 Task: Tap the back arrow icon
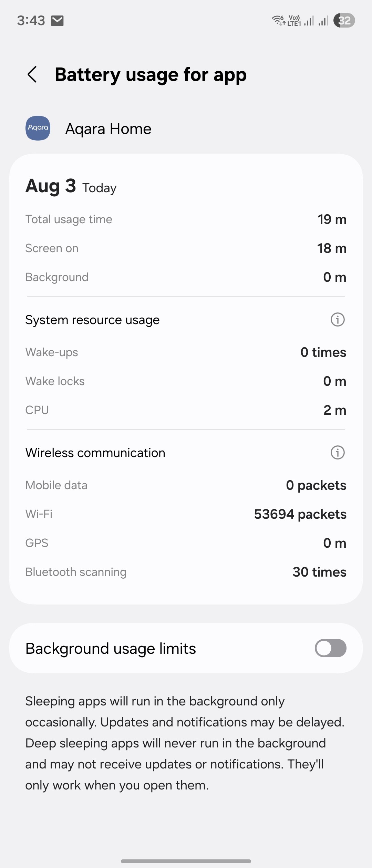pos(32,74)
